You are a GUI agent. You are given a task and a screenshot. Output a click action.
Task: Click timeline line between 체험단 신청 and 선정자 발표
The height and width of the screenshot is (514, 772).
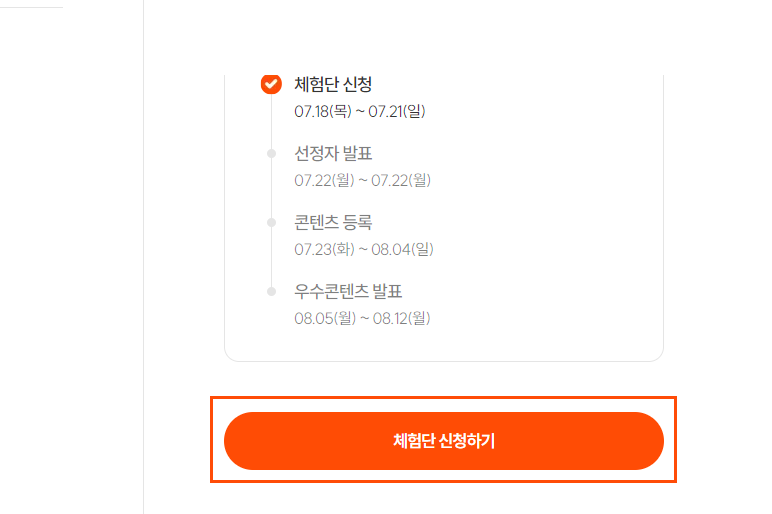coord(271,120)
